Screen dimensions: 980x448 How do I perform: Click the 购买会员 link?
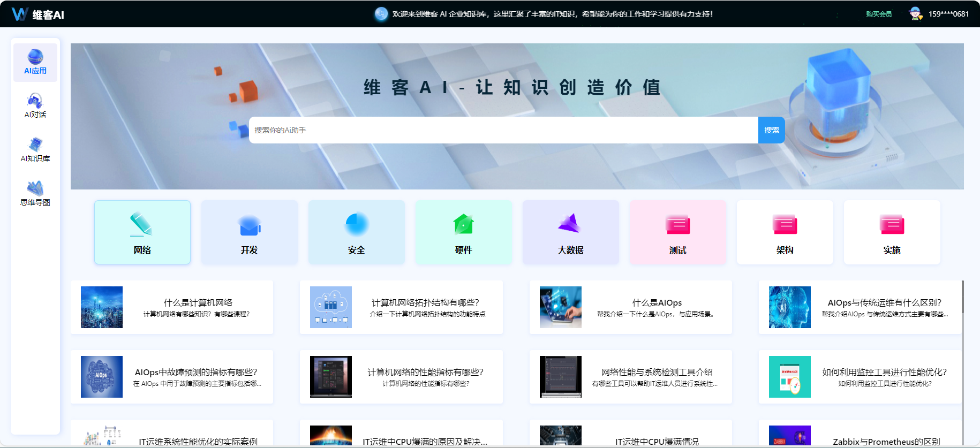tap(879, 14)
